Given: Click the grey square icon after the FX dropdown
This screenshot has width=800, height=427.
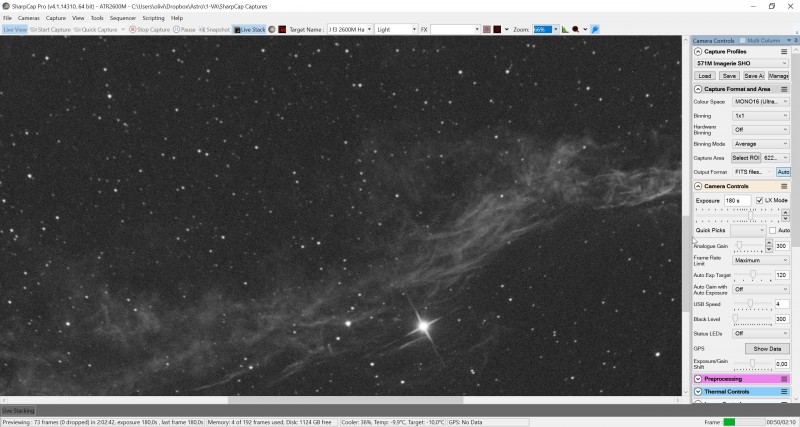Looking at the screenshot, I should [487, 30].
